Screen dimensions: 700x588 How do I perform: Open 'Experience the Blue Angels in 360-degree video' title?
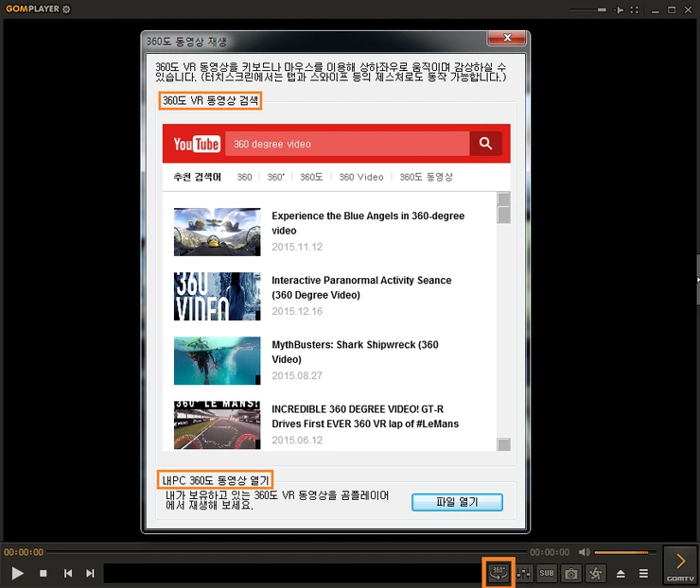[x=368, y=223]
